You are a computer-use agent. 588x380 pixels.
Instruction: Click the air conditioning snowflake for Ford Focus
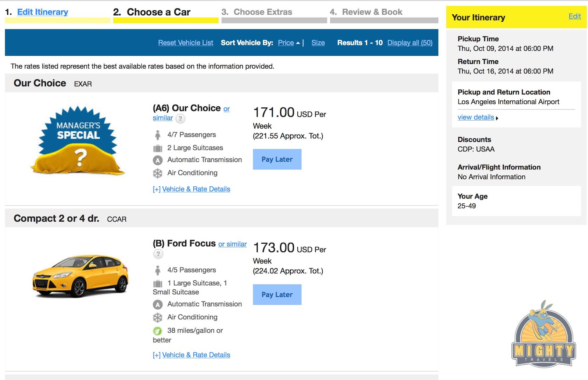pyautogui.click(x=158, y=318)
